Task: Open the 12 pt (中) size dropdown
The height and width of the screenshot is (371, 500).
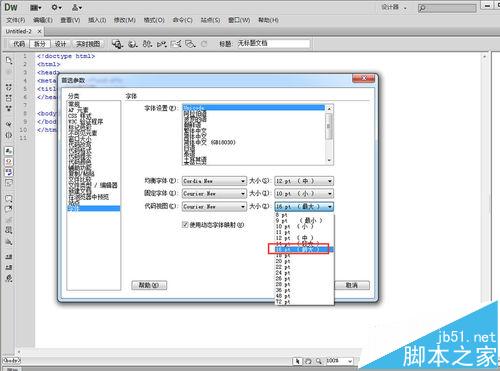Action: [304, 181]
